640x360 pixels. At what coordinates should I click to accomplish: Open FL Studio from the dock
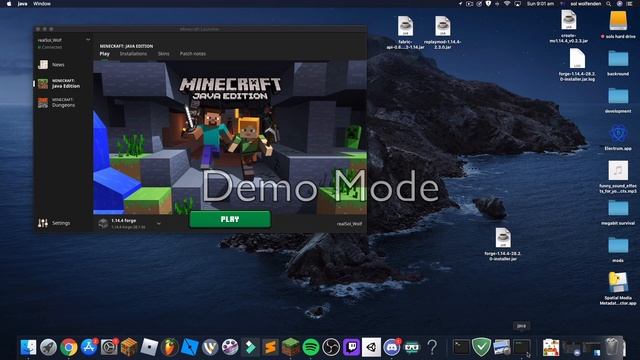point(169,347)
